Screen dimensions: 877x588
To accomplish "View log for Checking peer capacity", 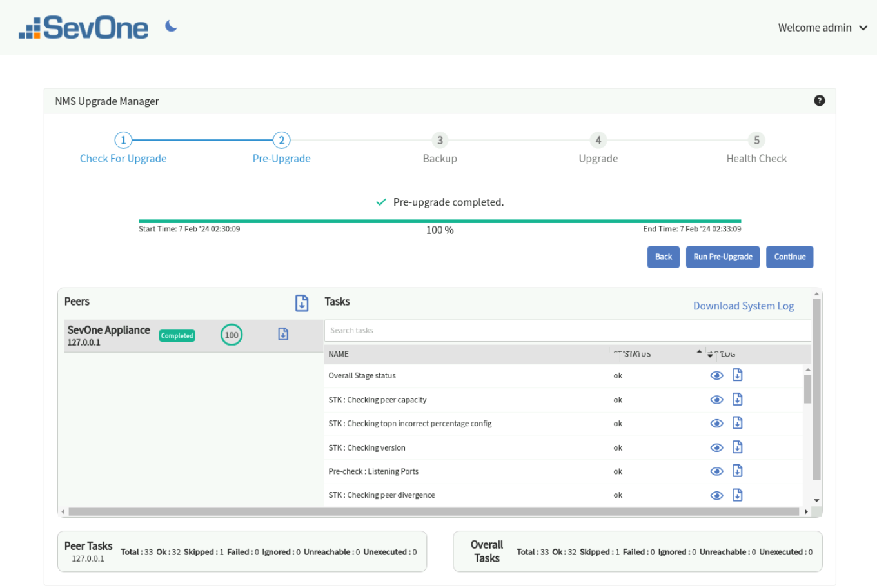I will point(716,400).
